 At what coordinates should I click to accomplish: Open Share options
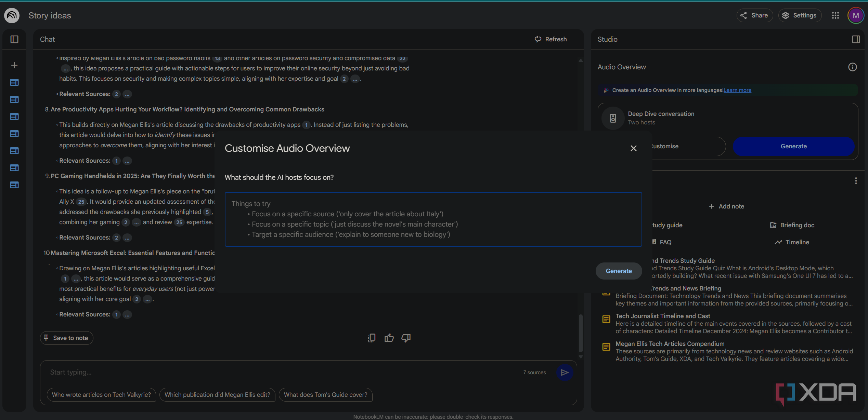point(754,15)
